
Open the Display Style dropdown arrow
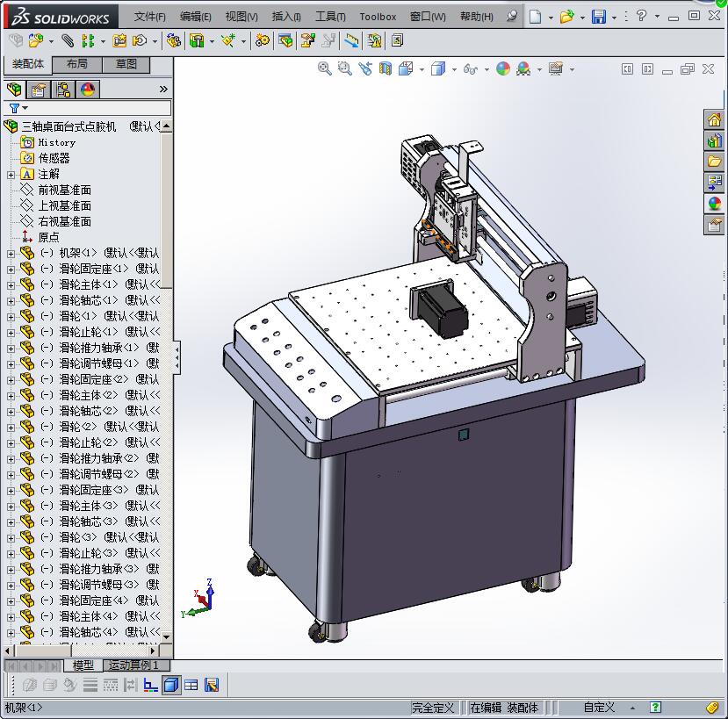[x=454, y=69]
